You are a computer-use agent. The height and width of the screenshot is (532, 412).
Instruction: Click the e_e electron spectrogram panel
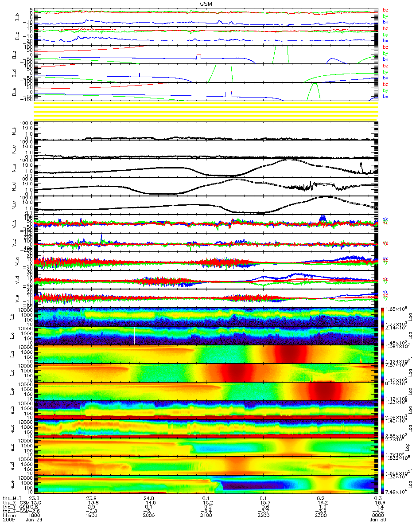(x=206, y=484)
